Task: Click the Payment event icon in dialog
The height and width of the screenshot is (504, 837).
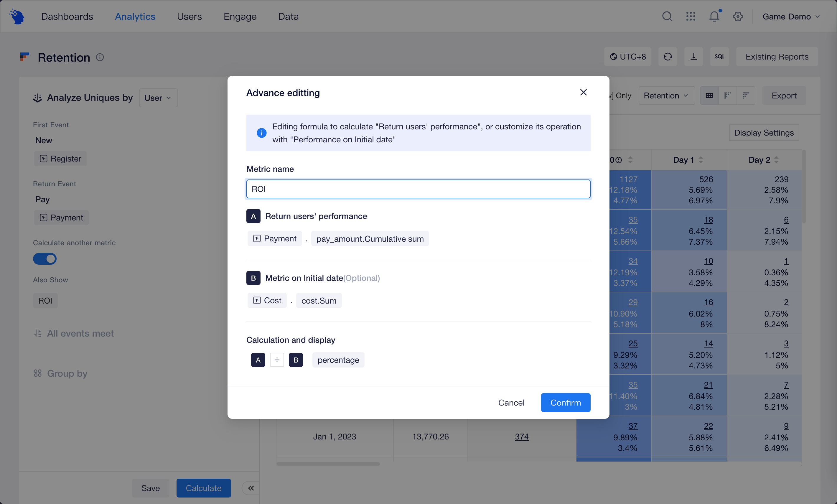Action: coord(257,239)
